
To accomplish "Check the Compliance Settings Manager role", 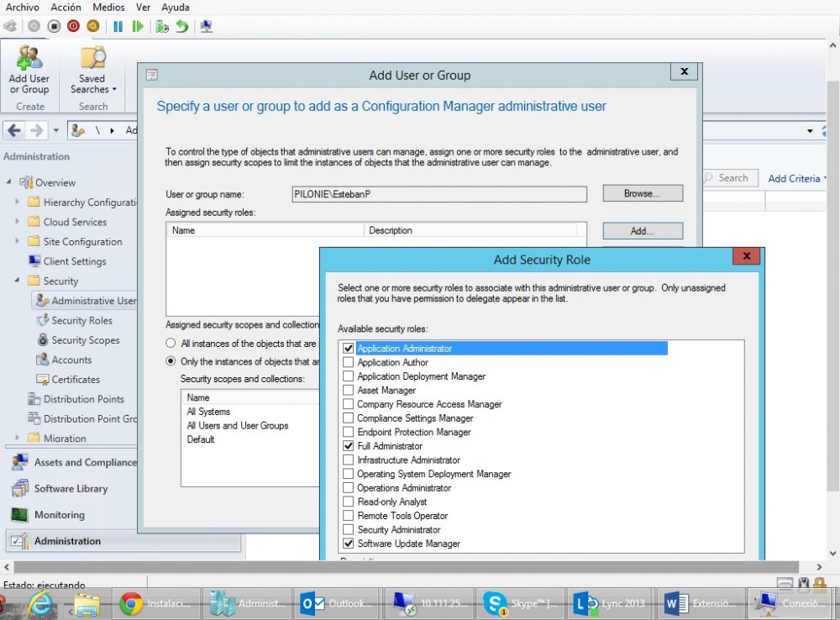I will click(349, 418).
